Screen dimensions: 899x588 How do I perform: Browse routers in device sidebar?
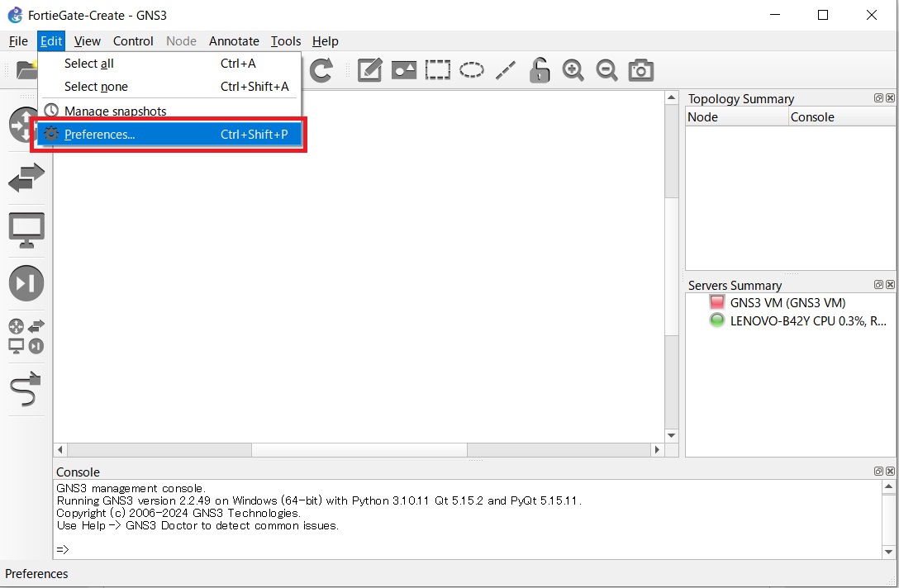click(x=23, y=125)
